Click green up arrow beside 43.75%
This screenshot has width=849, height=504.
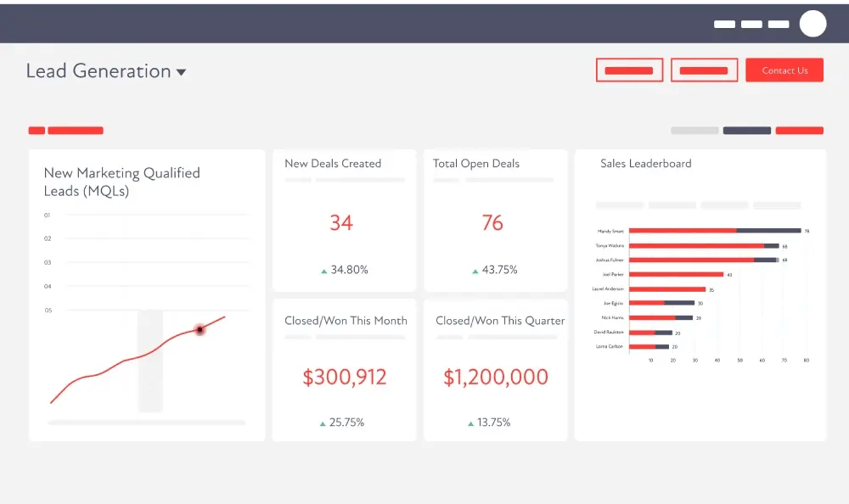475,271
